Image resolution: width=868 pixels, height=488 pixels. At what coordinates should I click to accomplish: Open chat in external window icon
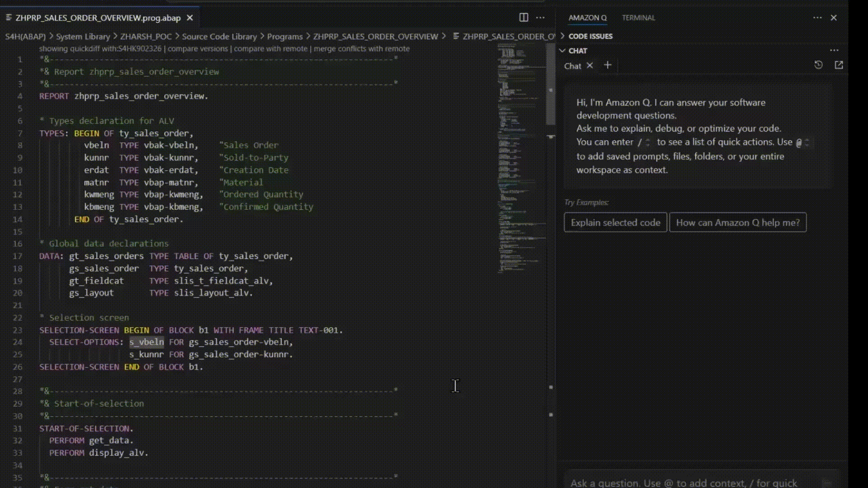839,65
